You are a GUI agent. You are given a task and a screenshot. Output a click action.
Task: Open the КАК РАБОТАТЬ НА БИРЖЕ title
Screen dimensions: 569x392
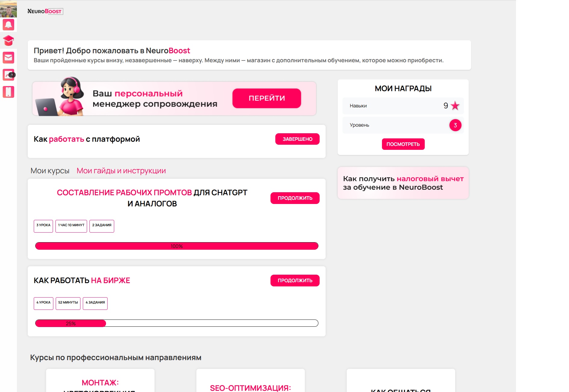(x=82, y=281)
